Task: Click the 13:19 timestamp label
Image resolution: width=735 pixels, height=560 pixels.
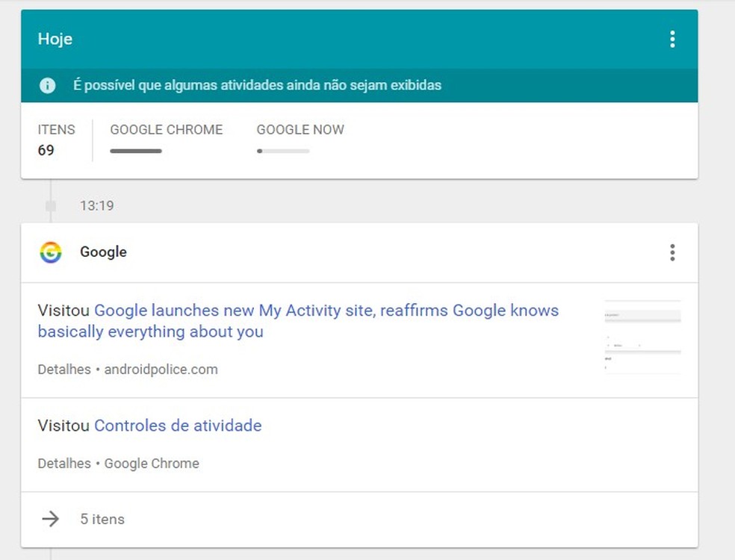Action: click(97, 205)
